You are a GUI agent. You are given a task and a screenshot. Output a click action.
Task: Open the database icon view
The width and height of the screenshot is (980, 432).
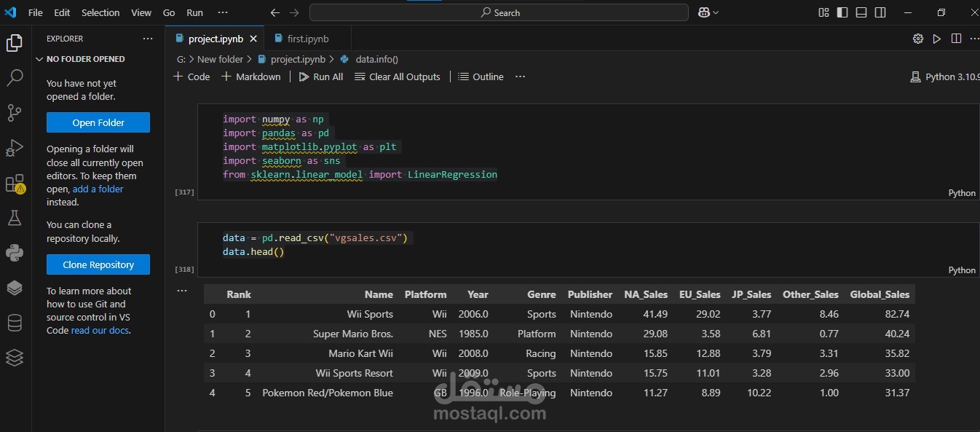[x=15, y=323]
